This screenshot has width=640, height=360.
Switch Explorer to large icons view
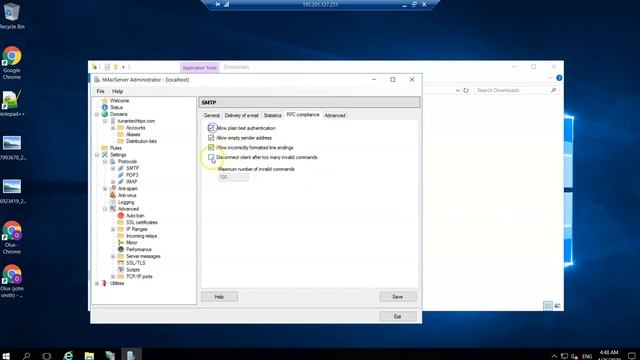click(x=558, y=306)
